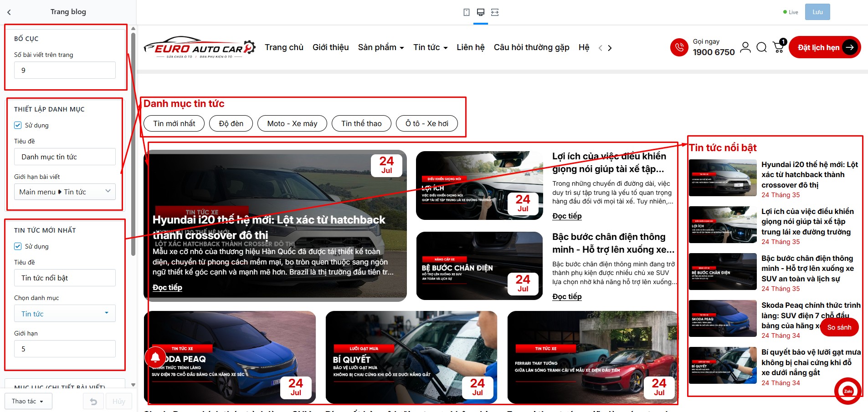Open the Bí quyết thumbnail in Tin tức nổi bật
Viewport: 868px width, 412px height.
[x=723, y=366]
